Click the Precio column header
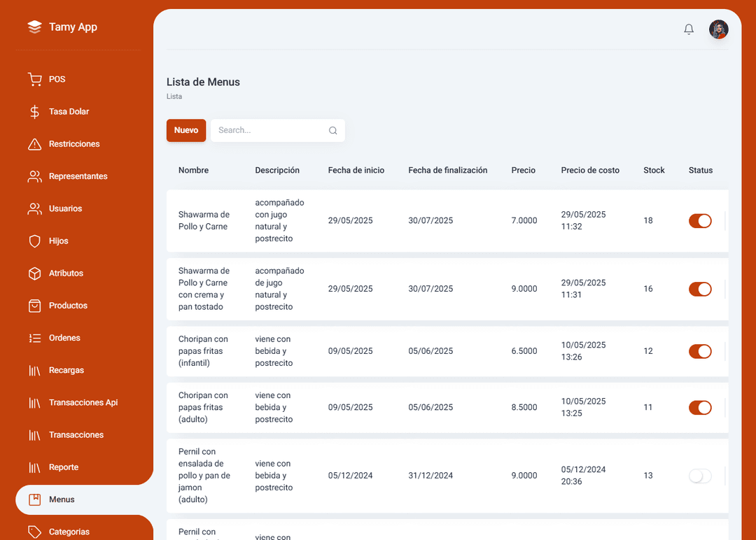This screenshot has height=540, width=756. [523, 171]
